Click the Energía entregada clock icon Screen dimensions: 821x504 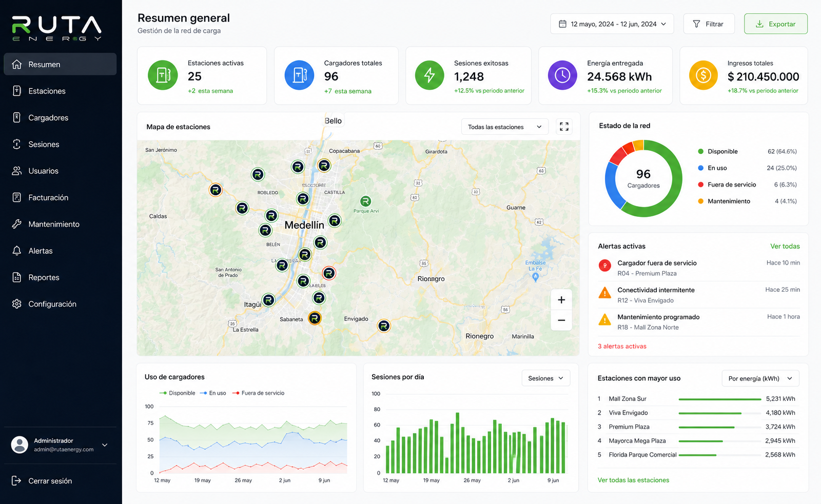coord(562,75)
